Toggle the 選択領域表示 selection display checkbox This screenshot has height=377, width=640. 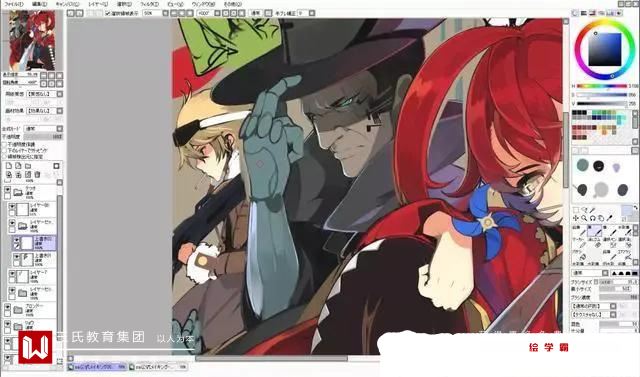coord(108,13)
